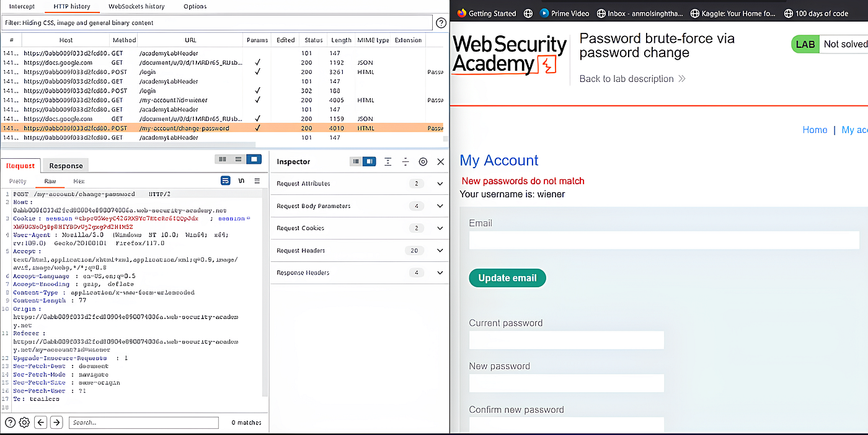868x435 pixels.
Task: Open search settings gear icon
Action: [24, 423]
